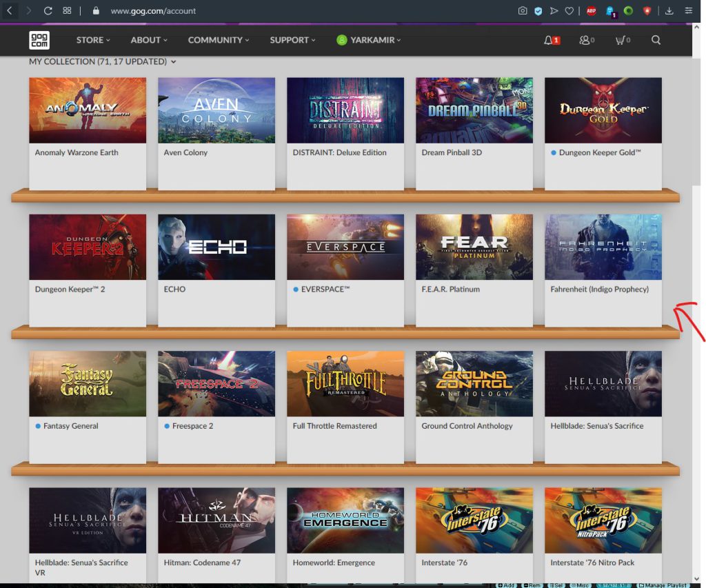Click the search magnifier in GOG header
This screenshot has height=588, width=706.
coord(656,40)
